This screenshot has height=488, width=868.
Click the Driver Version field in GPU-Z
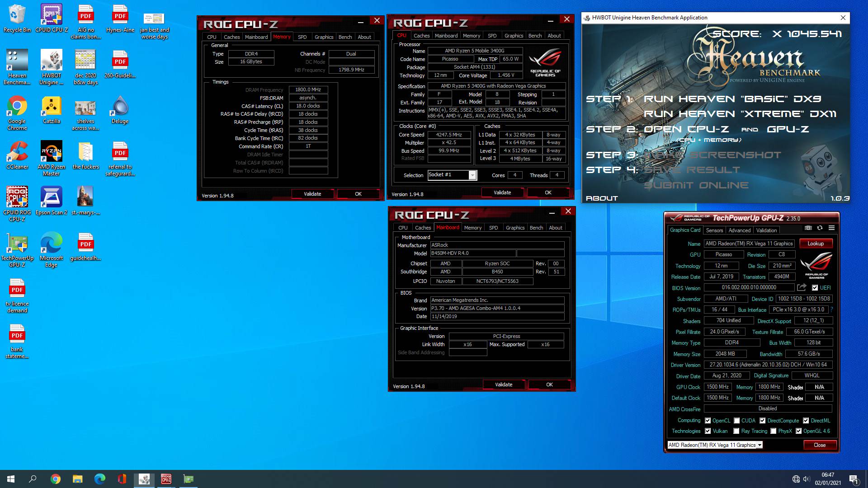tap(768, 365)
